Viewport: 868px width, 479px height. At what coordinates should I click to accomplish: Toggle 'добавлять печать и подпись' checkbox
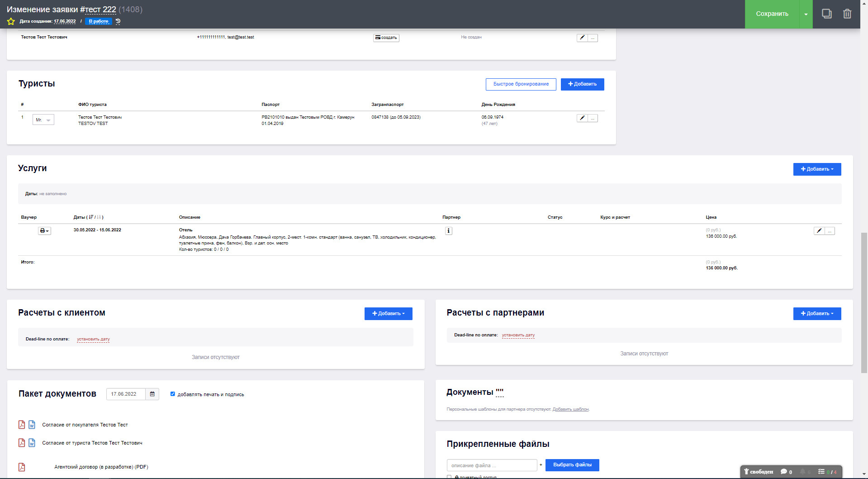click(x=172, y=394)
